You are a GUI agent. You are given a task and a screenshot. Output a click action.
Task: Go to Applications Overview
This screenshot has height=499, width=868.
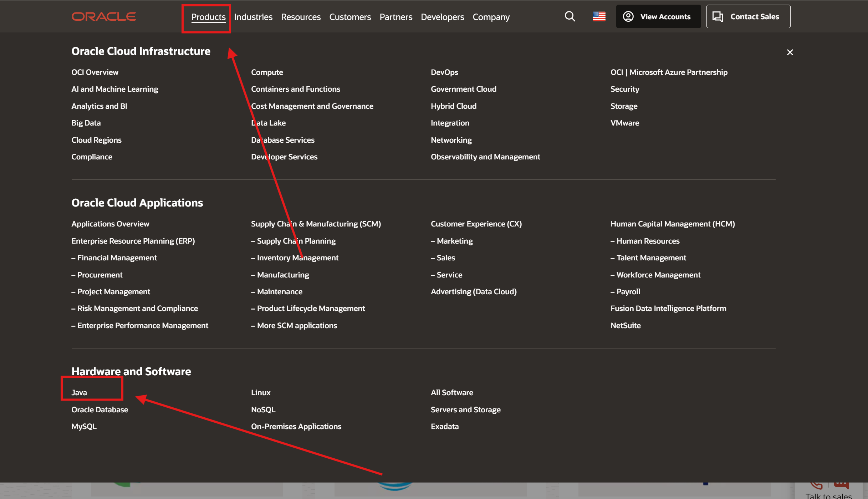(110, 224)
